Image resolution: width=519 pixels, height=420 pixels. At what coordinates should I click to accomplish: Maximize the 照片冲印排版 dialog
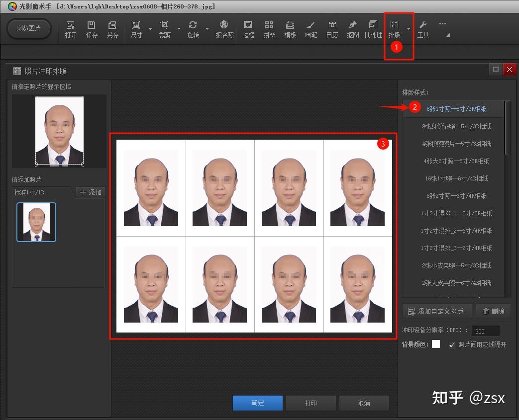tap(496, 69)
